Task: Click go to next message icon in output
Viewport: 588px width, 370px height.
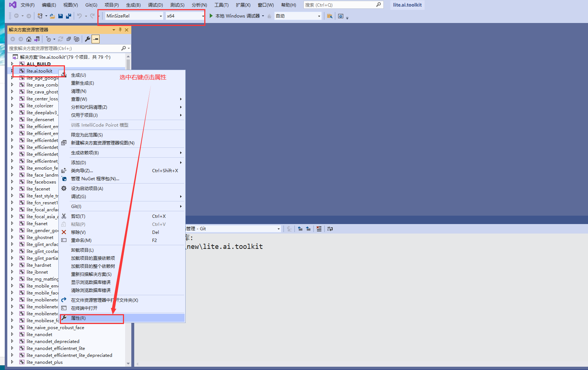Action: (308, 229)
